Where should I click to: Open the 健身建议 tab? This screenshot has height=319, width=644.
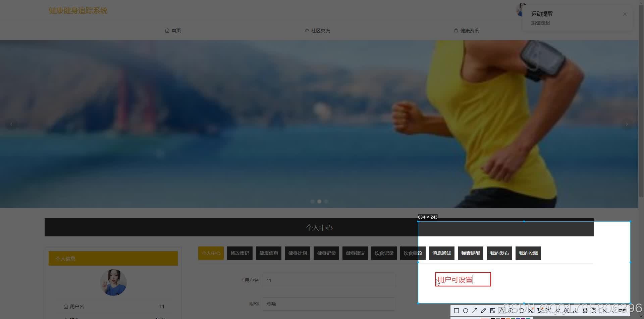point(355,253)
